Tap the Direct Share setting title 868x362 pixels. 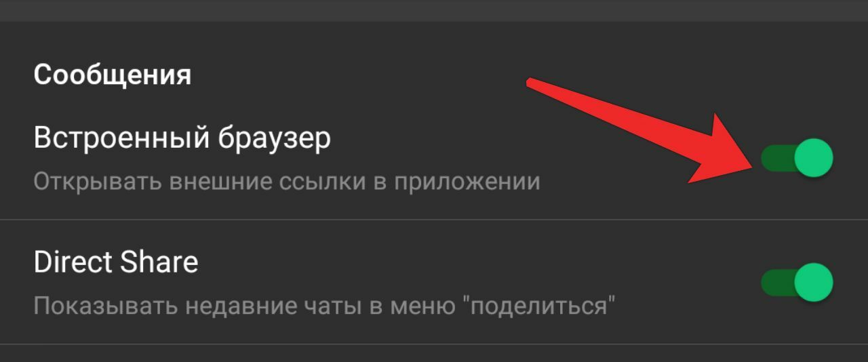116,262
